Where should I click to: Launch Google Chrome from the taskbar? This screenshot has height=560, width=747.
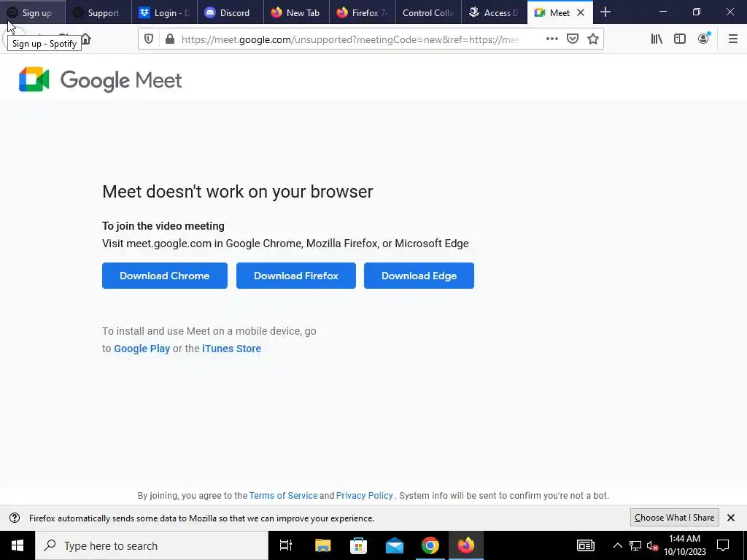(430, 545)
